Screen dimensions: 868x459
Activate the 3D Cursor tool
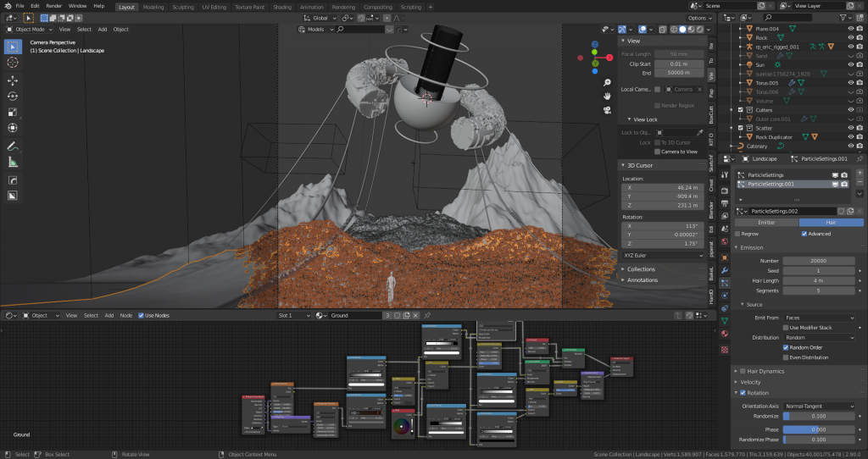point(14,62)
